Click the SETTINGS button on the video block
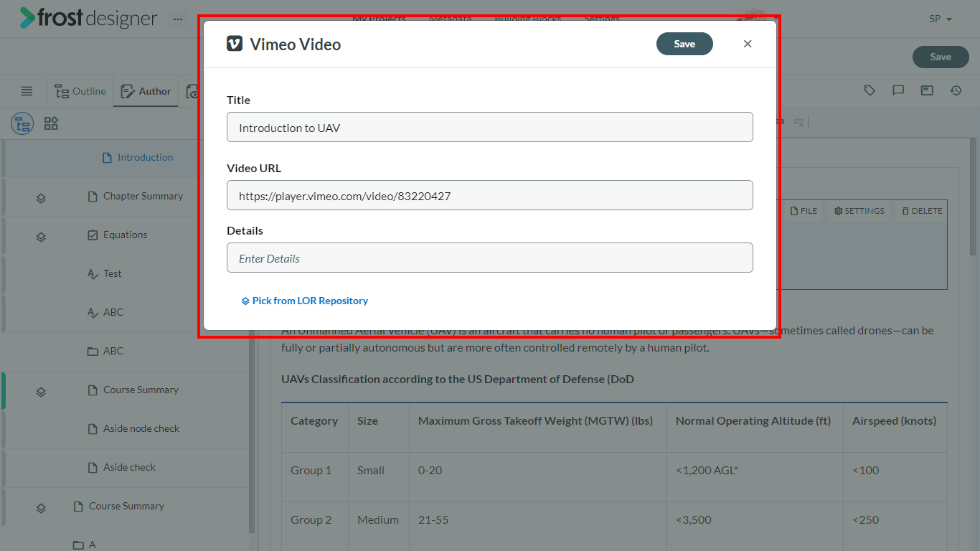 tap(859, 211)
